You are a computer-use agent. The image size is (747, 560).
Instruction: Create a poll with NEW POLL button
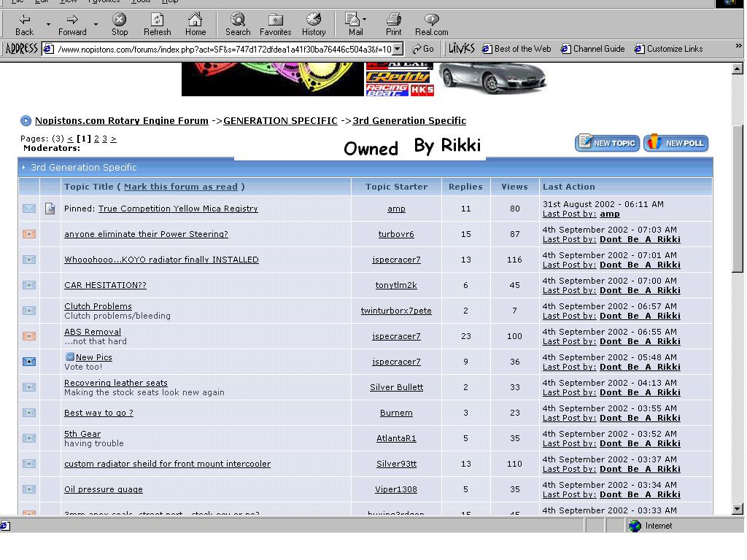click(676, 143)
